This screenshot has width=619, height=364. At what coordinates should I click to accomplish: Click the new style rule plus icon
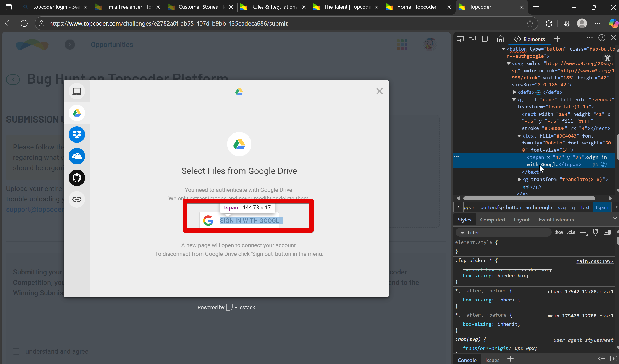583,233
